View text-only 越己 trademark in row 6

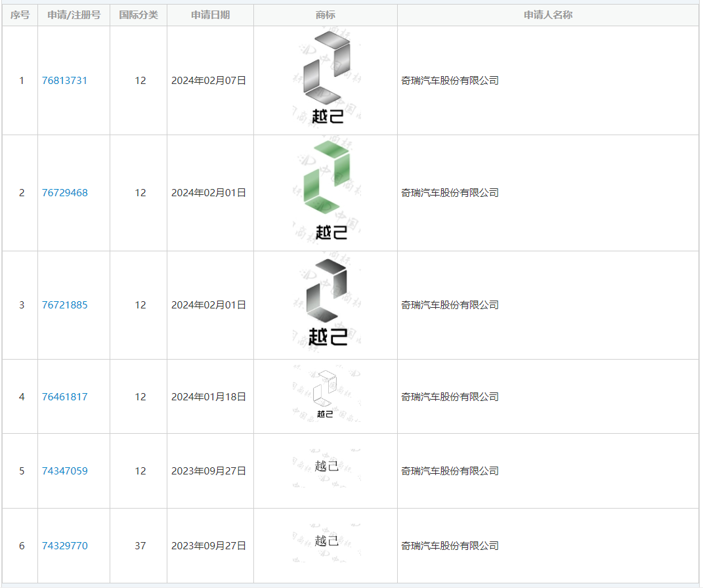point(326,541)
